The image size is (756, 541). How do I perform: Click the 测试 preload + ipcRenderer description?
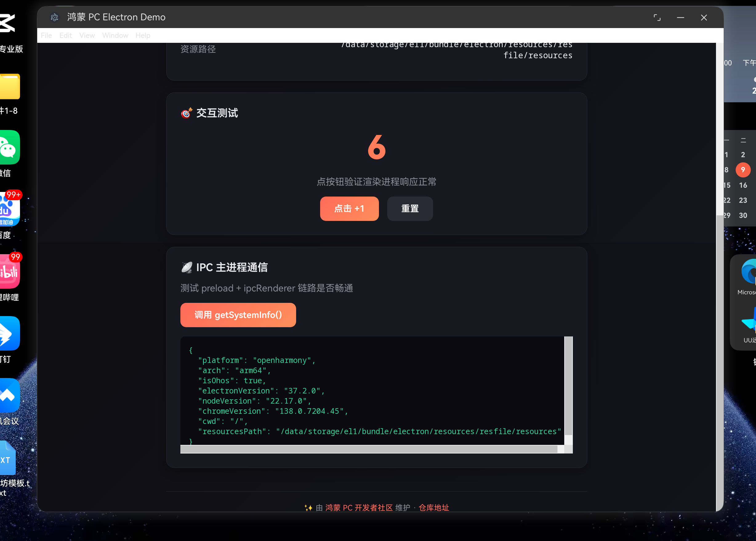(x=267, y=288)
